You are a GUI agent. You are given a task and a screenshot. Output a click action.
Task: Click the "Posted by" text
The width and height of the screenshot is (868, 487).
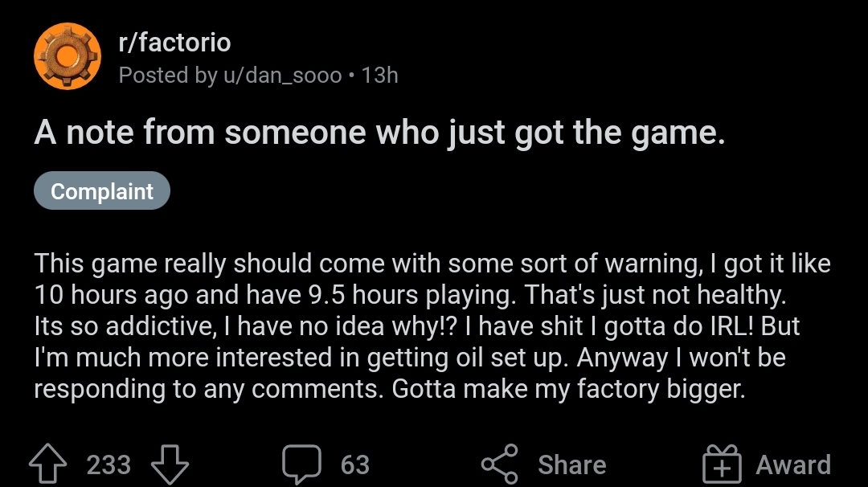coord(166,76)
